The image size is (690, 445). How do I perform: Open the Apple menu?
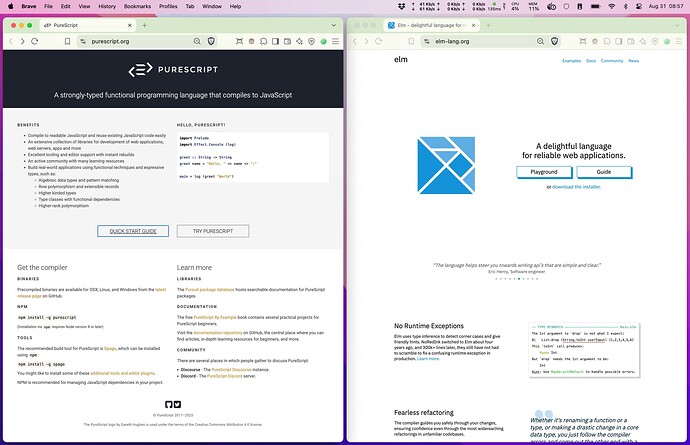pyautogui.click(x=11, y=6)
